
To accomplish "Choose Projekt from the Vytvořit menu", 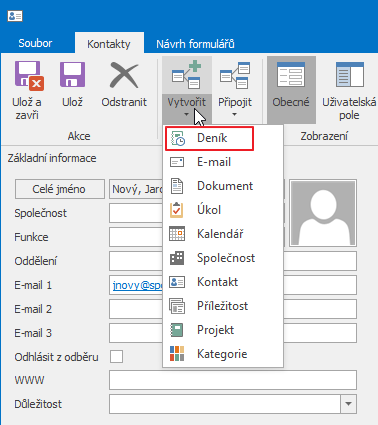I will pos(223,330).
